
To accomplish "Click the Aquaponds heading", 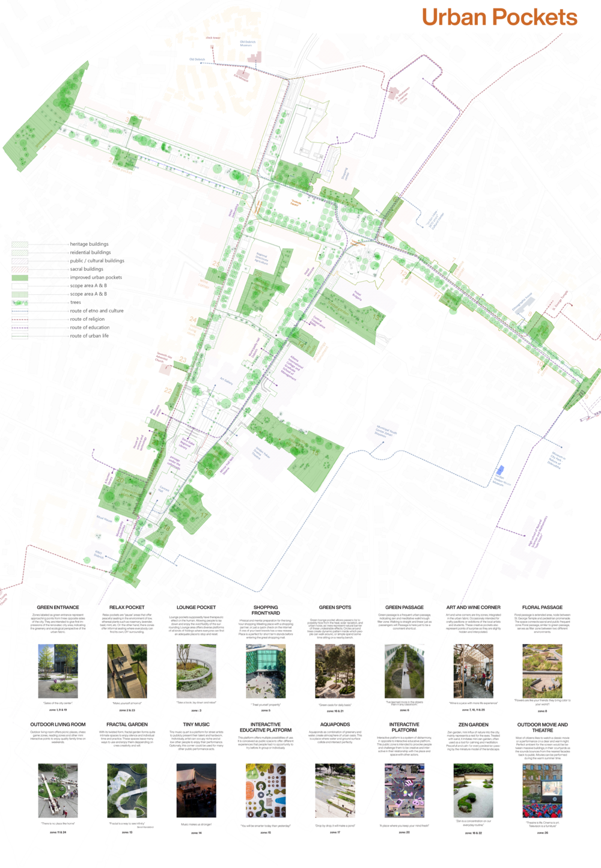I will pyautogui.click(x=335, y=724).
